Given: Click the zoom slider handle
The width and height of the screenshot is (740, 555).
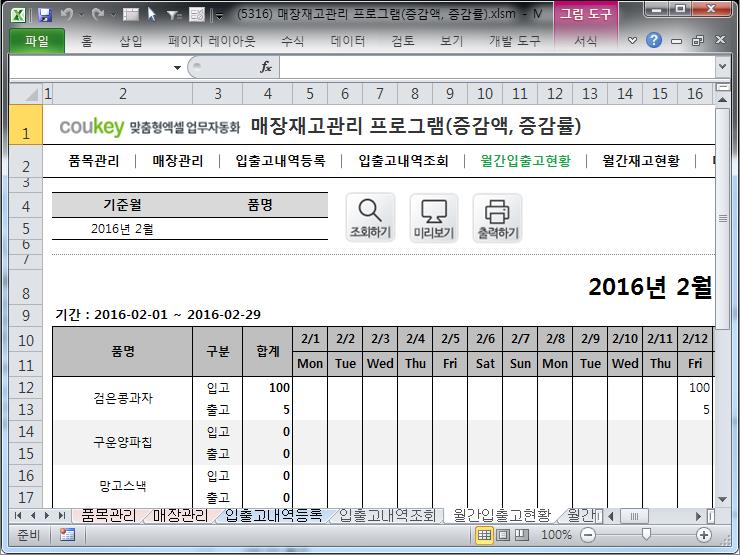Looking at the screenshot, I should pos(646,534).
